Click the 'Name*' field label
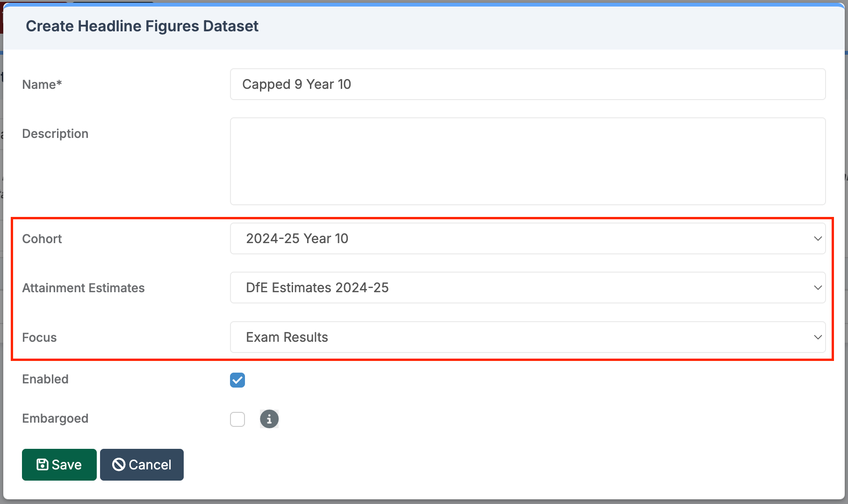Screen dimensions: 848x504 [x=42, y=85]
